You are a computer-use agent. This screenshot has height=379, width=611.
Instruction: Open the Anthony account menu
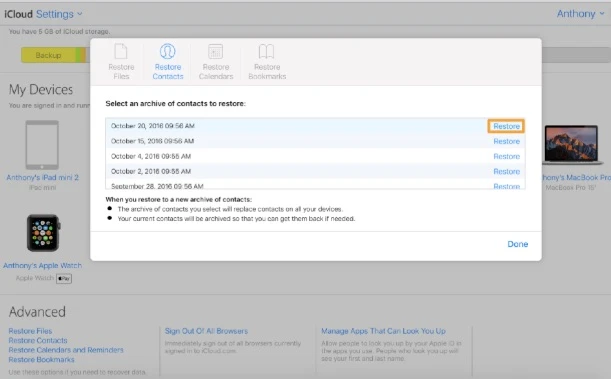(580, 14)
